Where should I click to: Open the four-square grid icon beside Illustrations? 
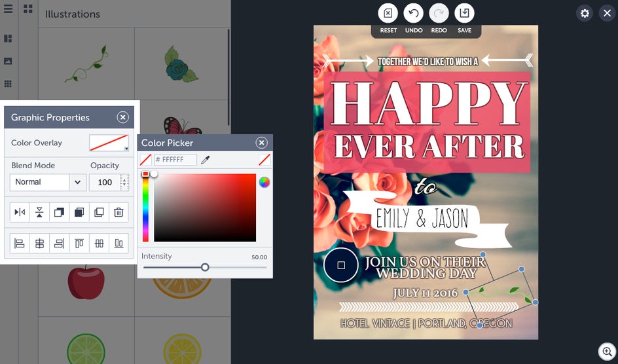(28, 9)
